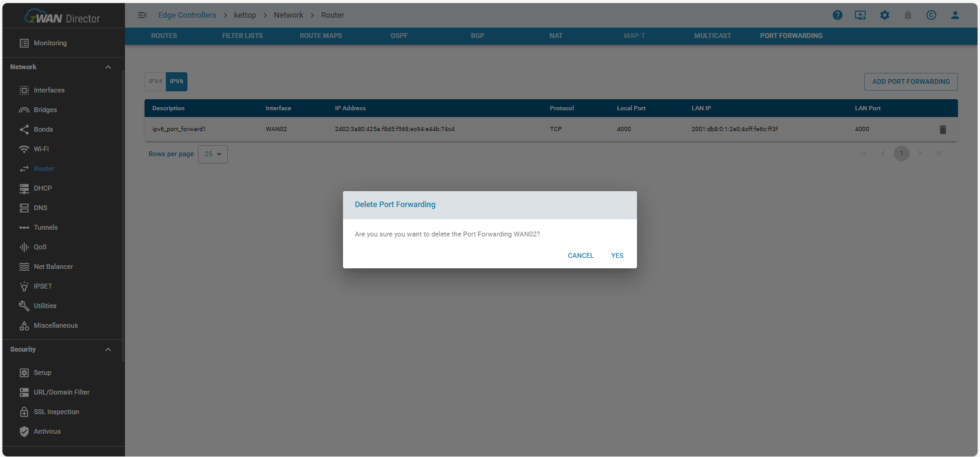
Task: Open the settings gear in top bar
Action: click(x=884, y=15)
